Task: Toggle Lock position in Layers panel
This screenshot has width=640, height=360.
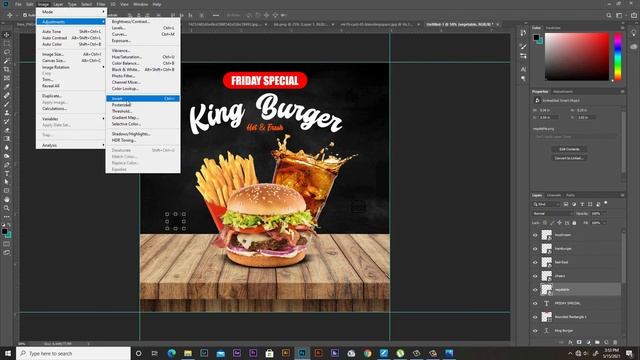Action: click(560, 223)
